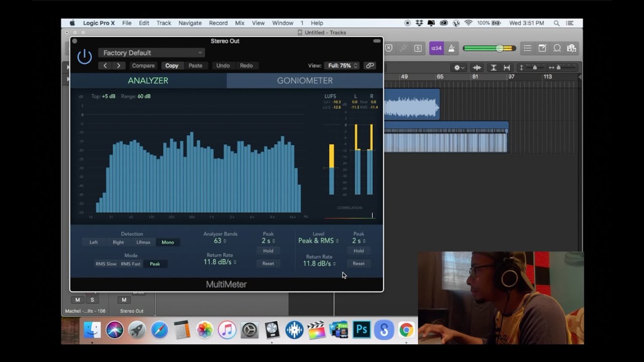644x362 pixels.
Task: Change analyzer Peak time 2 s
Action: [x=268, y=241]
